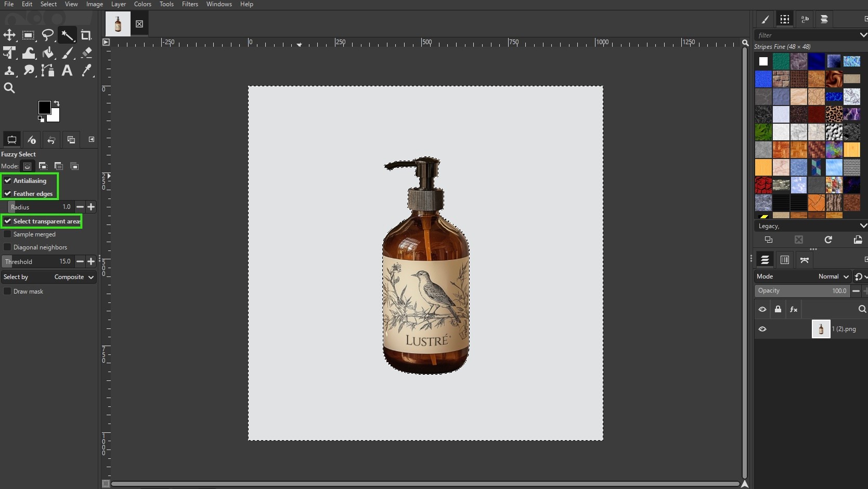Open the patterns dock tab menu
The height and width of the screenshot is (489, 868).
865,19
